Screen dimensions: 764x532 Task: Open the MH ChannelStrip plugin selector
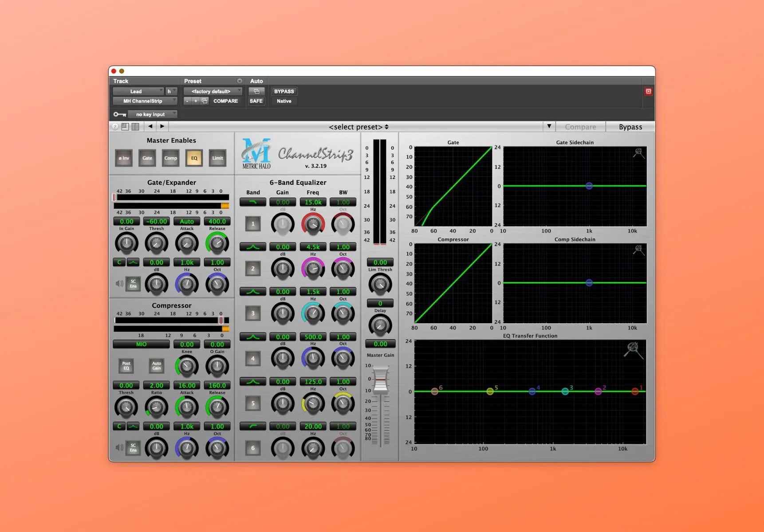pyautogui.click(x=145, y=101)
